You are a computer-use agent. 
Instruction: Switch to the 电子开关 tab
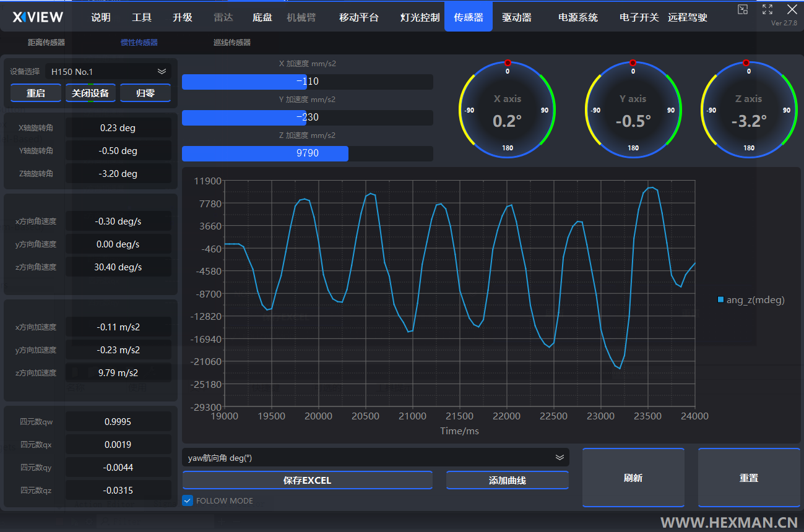point(639,17)
